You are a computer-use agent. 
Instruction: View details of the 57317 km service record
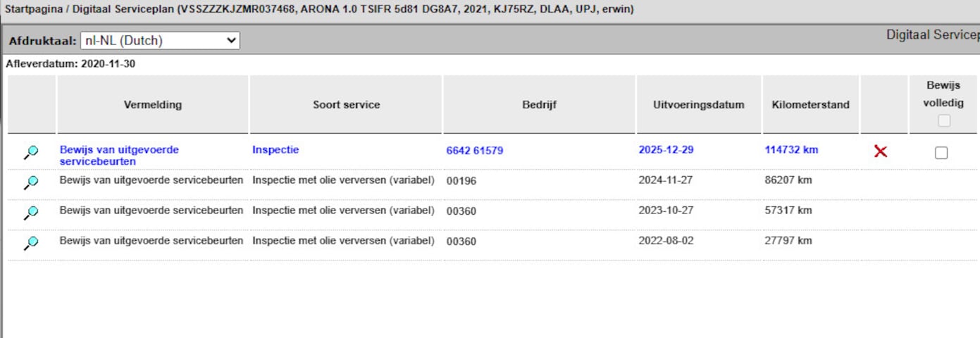tap(31, 213)
